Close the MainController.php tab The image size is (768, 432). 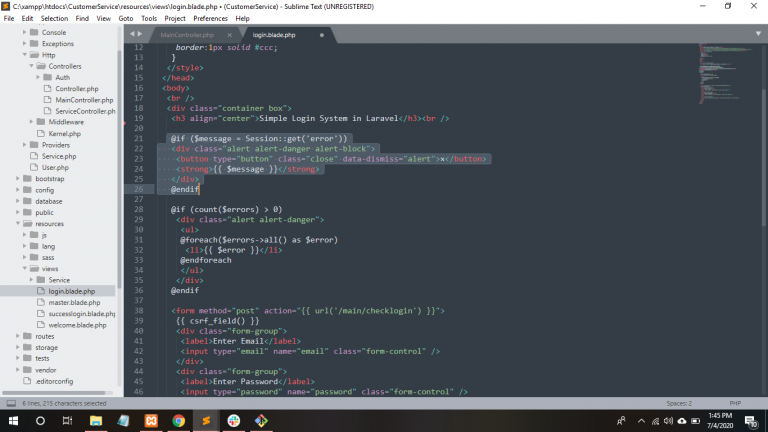tap(229, 35)
